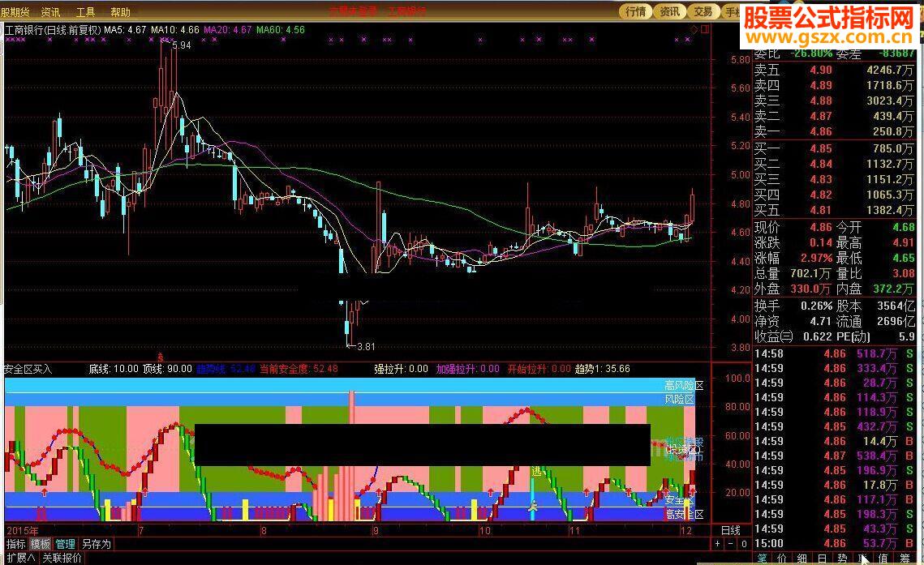This screenshot has width=924, height=565.
Task: Open the 资讯 menu in menu bar
Action: [50, 12]
